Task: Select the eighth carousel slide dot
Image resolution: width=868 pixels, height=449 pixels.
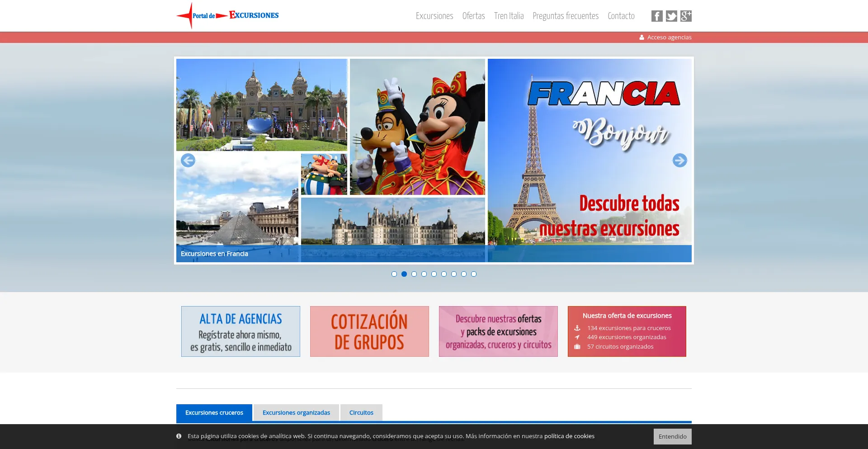Action: click(464, 274)
